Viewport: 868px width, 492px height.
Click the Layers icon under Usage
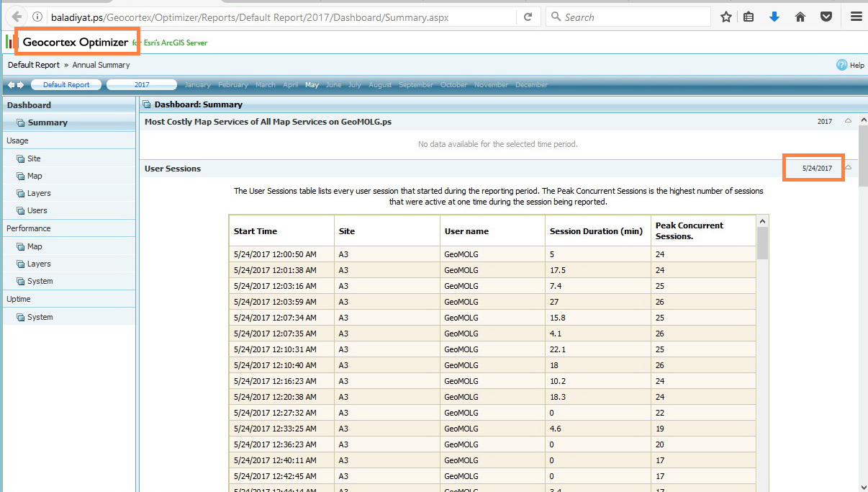pos(21,193)
